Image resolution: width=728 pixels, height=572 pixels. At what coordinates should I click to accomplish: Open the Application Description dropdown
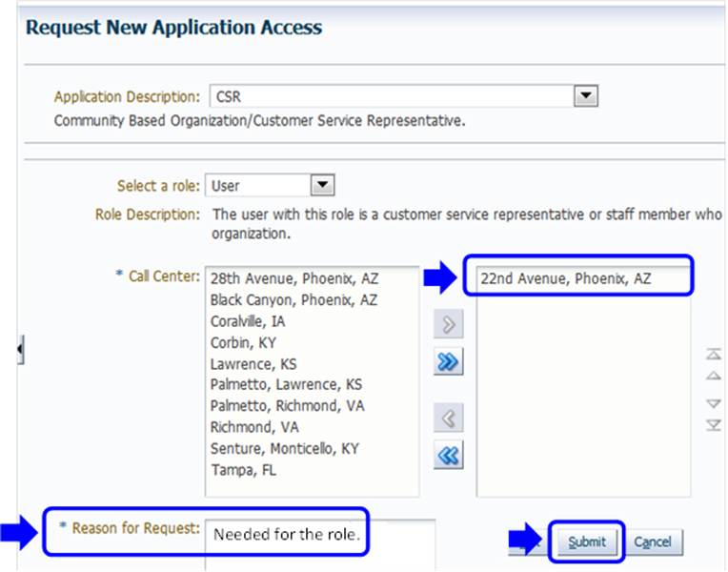pyautogui.click(x=586, y=96)
